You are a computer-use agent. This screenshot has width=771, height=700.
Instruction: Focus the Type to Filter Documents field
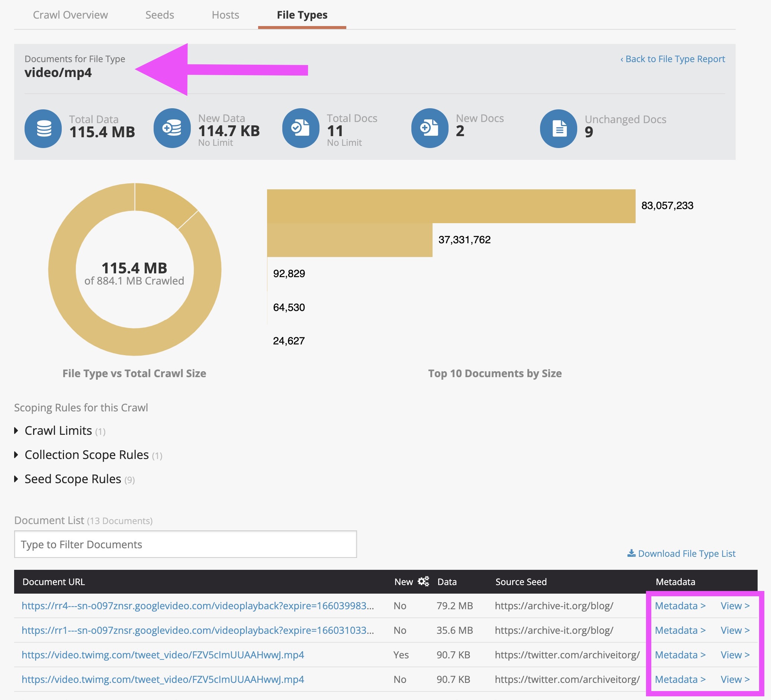coord(185,544)
